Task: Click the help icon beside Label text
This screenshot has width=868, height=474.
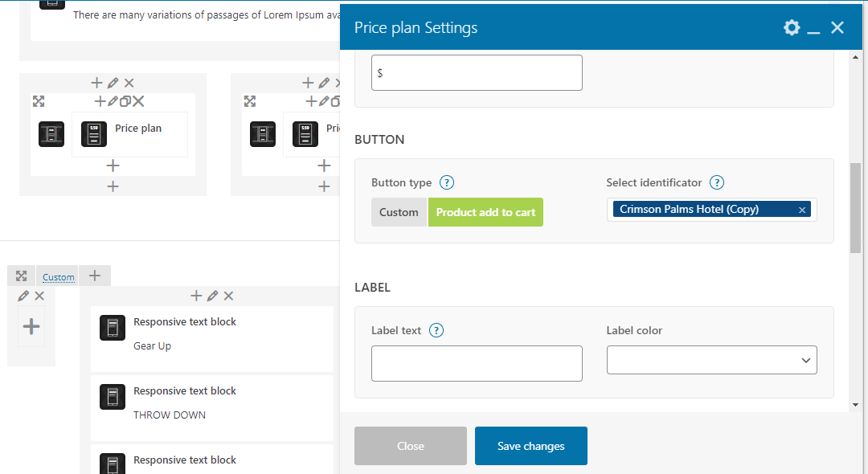Action: [436, 330]
